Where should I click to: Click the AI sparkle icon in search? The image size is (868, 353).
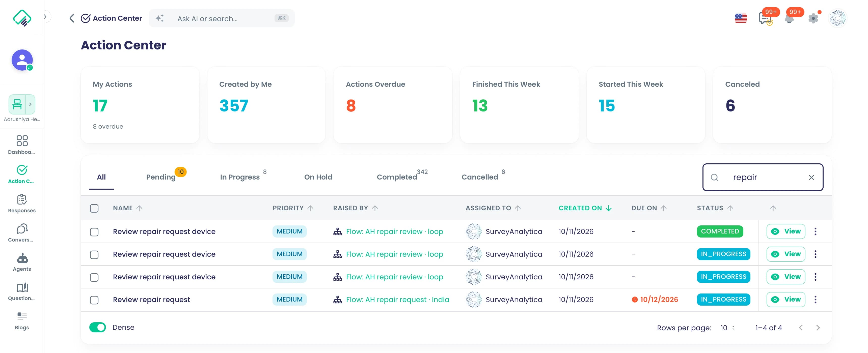(x=160, y=18)
